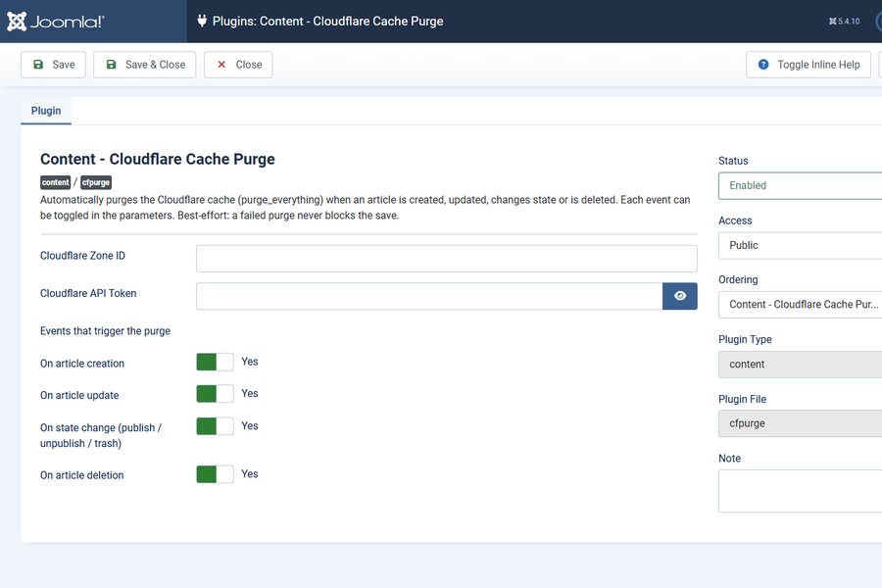Click the question mark help icon
This screenshot has width=882, height=588.
pos(763,65)
